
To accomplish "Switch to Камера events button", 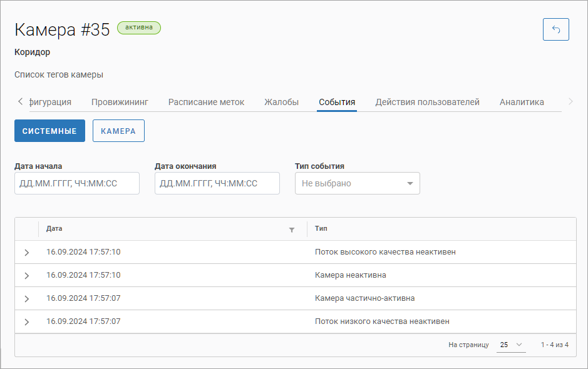I will [118, 131].
